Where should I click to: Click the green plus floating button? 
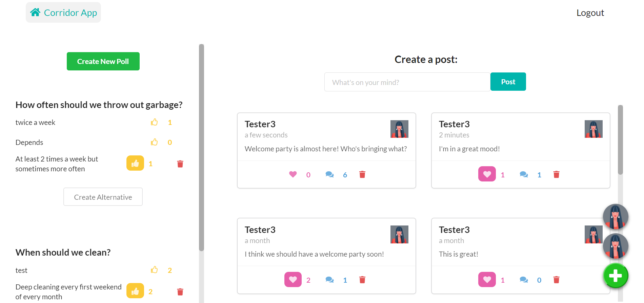(616, 276)
